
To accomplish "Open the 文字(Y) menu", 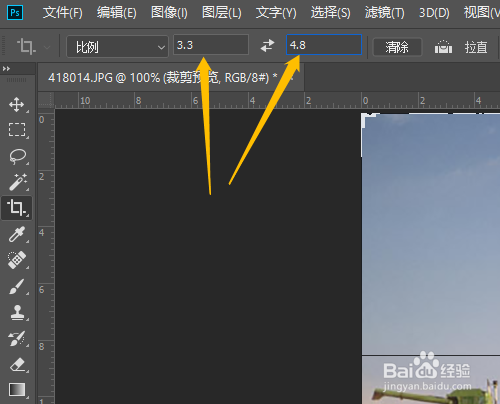I will tap(276, 13).
